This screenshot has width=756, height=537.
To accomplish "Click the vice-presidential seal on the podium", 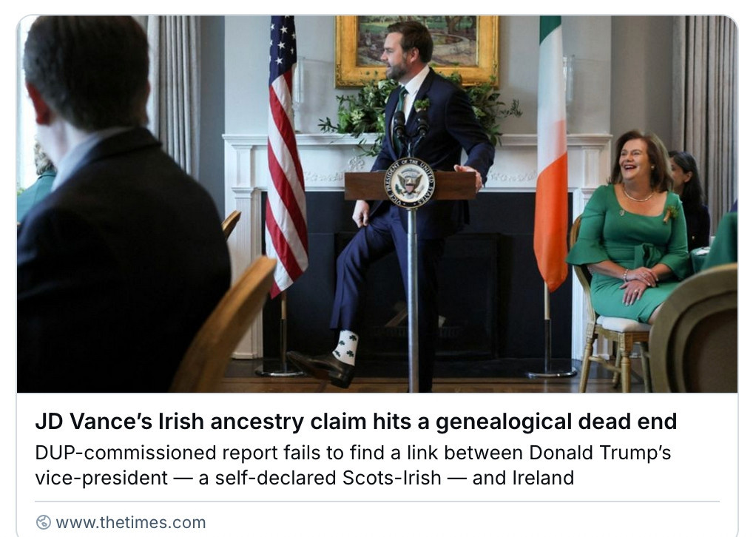I will (x=409, y=183).
